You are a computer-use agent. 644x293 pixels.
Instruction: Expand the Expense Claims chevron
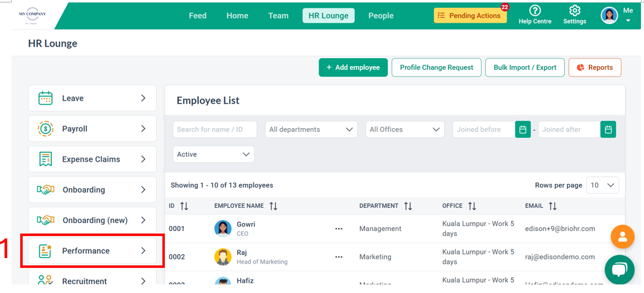(x=143, y=159)
